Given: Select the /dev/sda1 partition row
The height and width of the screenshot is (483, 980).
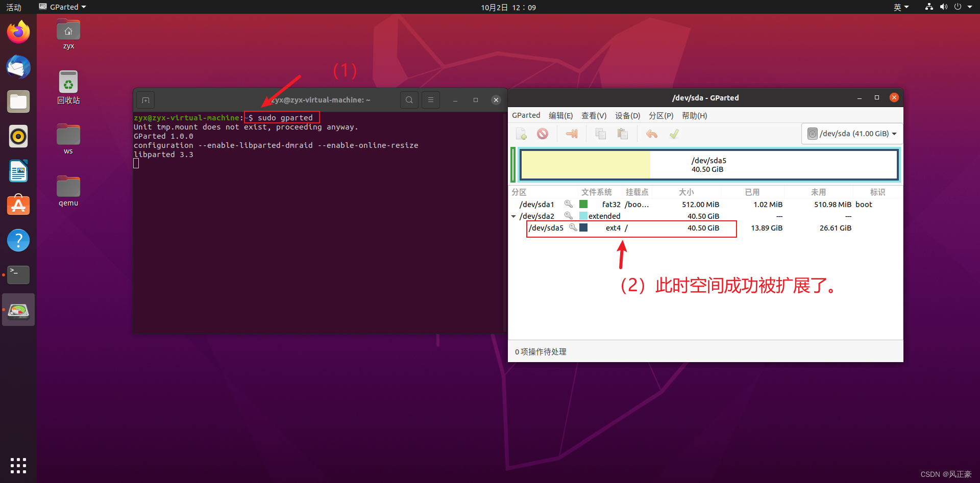Looking at the screenshot, I should [x=705, y=205].
